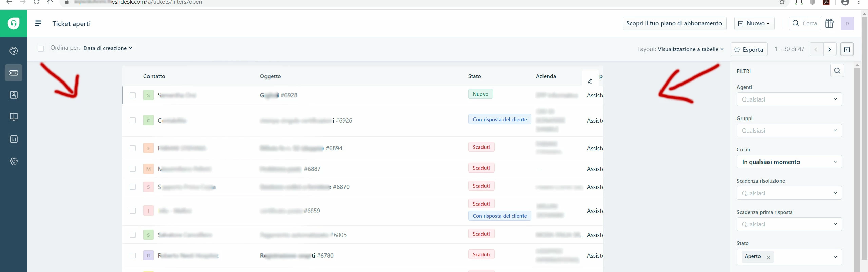Open ticket #6894 subject
Screen dimensions: 868x272
click(x=301, y=148)
